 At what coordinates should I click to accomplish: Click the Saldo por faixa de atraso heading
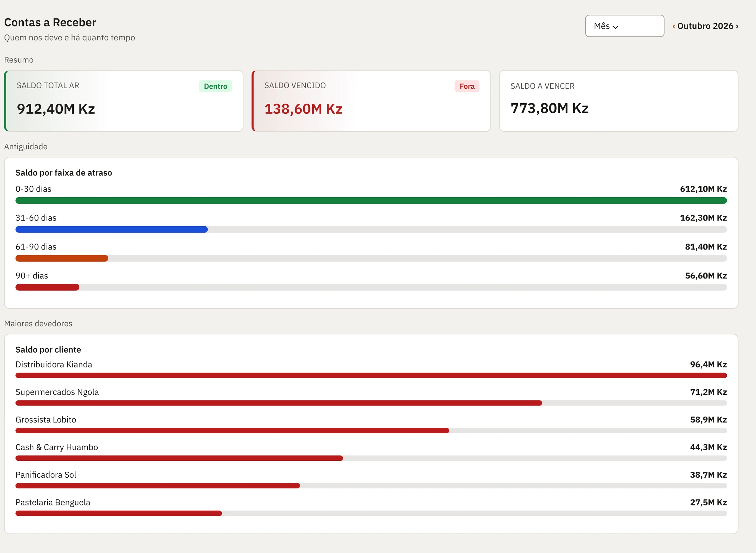tap(64, 173)
